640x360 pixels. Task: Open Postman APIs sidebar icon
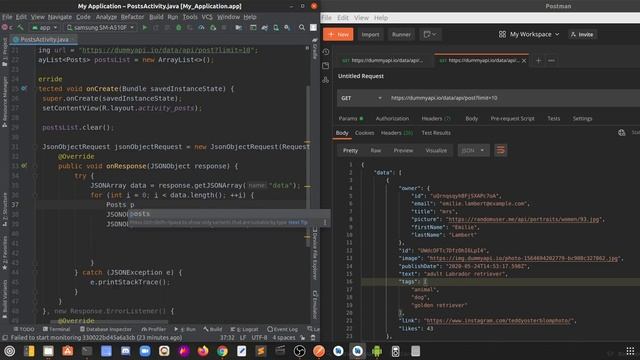pyautogui.click(x=325, y=80)
